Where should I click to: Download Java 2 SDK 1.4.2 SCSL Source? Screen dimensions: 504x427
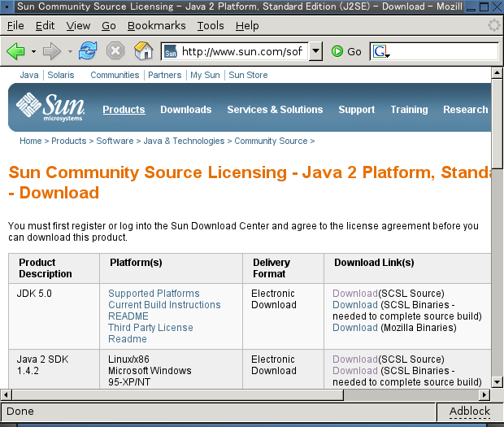click(x=355, y=359)
